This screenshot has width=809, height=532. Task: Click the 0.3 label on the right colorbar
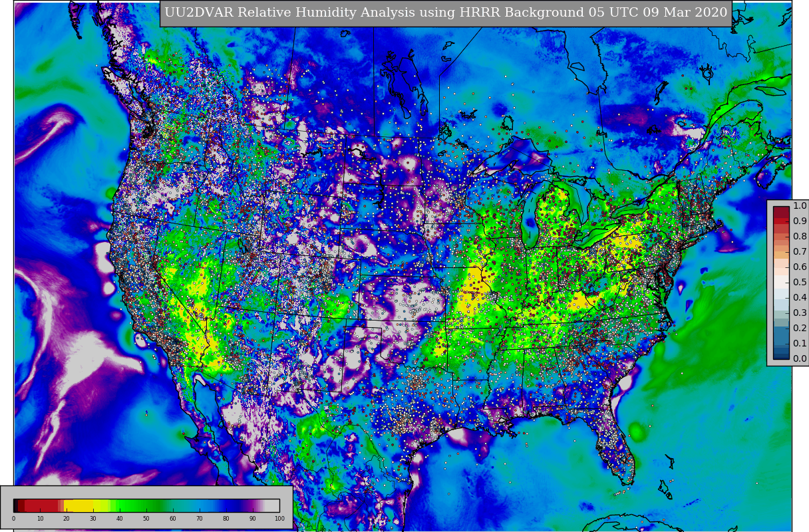tap(800, 313)
